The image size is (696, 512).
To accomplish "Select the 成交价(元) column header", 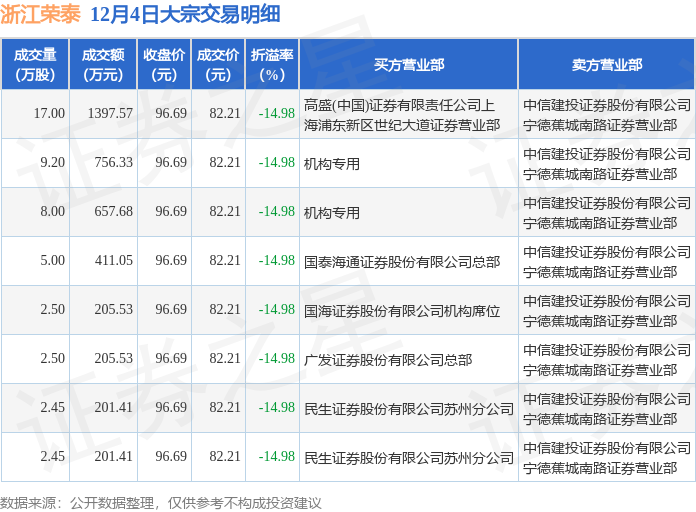I will point(218,64).
